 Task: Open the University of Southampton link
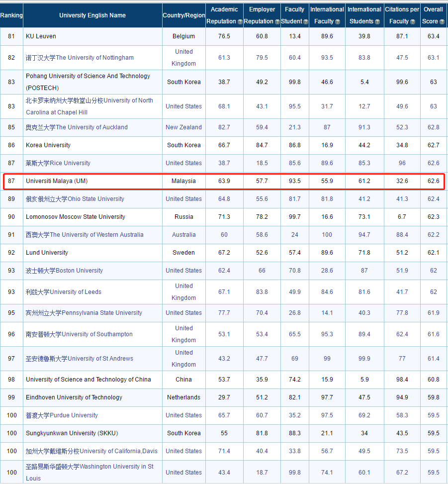click(79, 334)
